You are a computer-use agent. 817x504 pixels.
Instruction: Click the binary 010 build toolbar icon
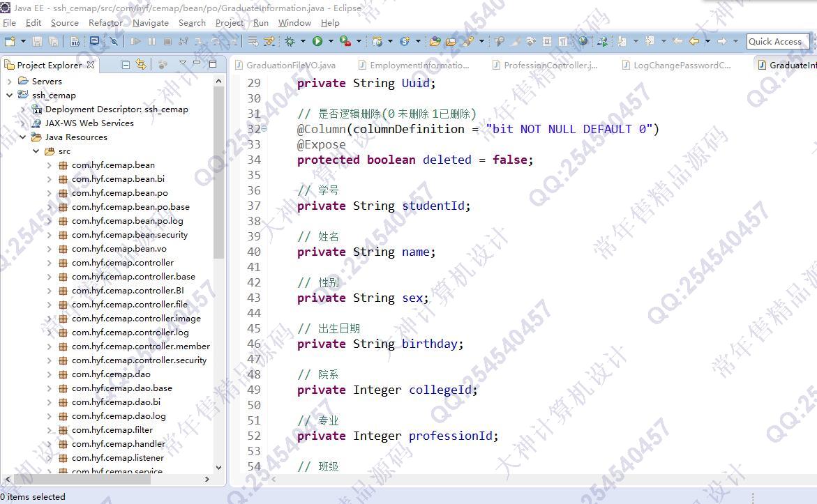pos(75,41)
